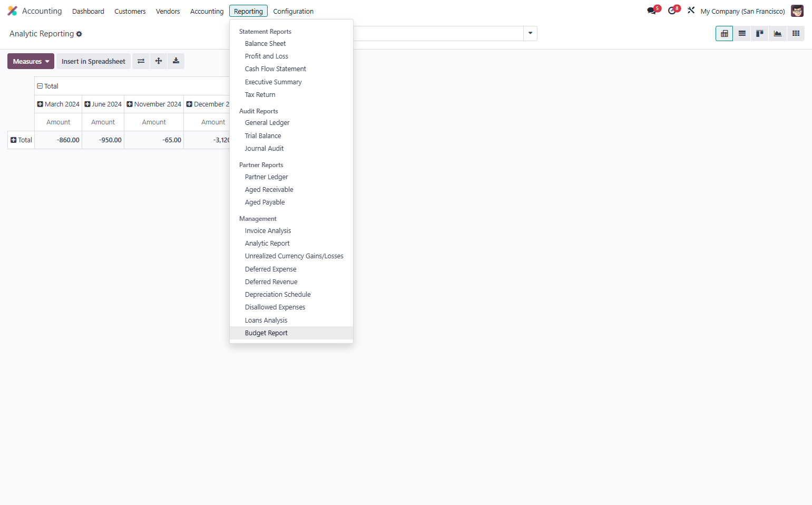Image resolution: width=812 pixels, height=505 pixels.
Task: Open Trial Balance report
Action: [x=291, y=135]
